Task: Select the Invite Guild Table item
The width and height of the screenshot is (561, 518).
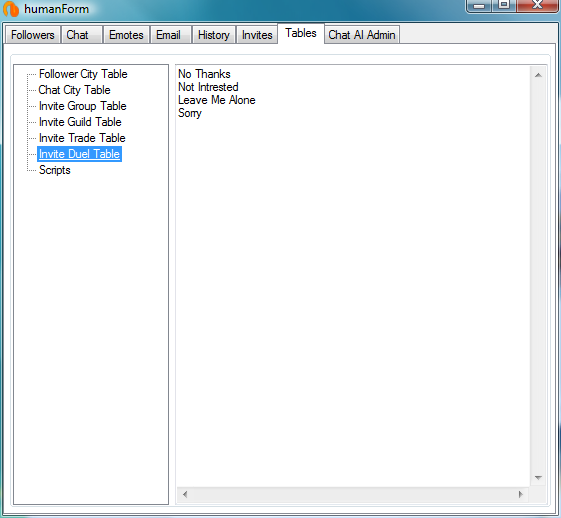Action: [80, 122]
